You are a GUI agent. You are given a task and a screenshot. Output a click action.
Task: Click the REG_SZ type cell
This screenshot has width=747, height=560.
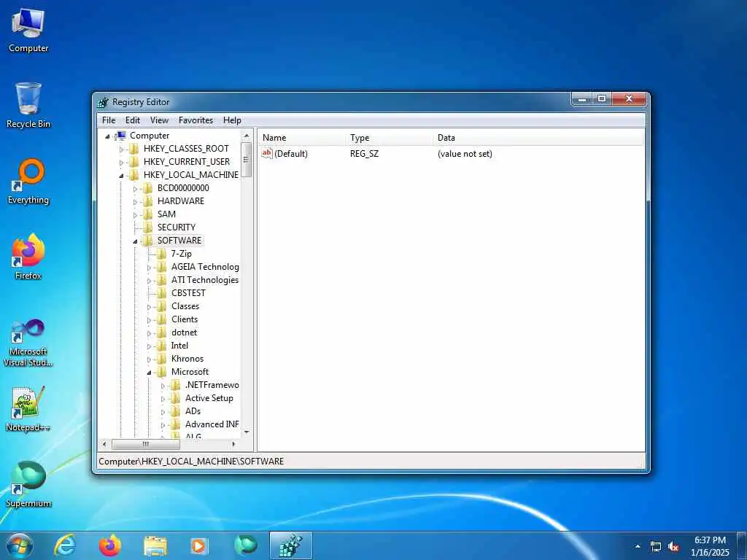365,154
